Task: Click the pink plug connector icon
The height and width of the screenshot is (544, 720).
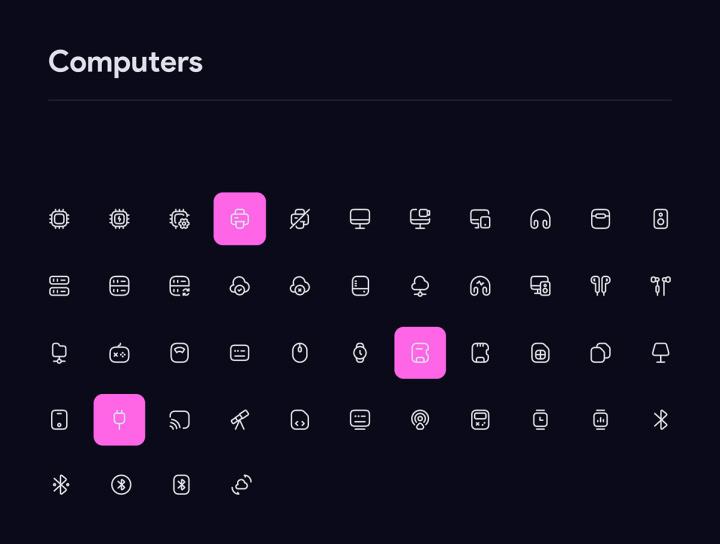Action: pyautogui.click(x=120, y=420)
